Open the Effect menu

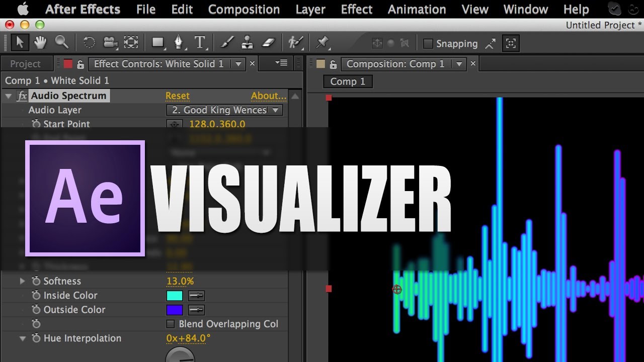(357, 9)
